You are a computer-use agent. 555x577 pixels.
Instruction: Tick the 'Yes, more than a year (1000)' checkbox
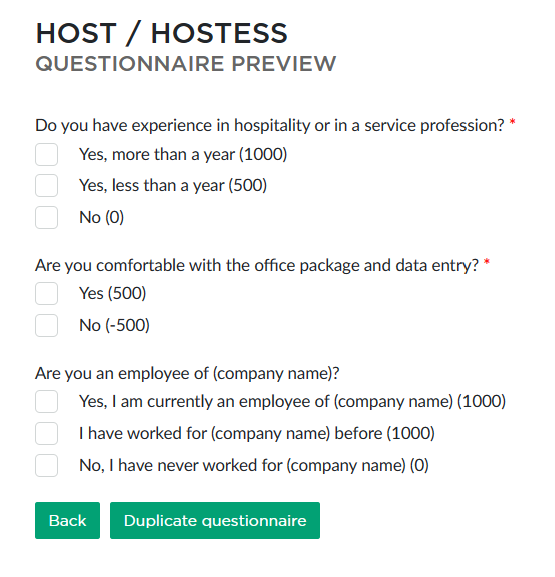pos(46,155)
